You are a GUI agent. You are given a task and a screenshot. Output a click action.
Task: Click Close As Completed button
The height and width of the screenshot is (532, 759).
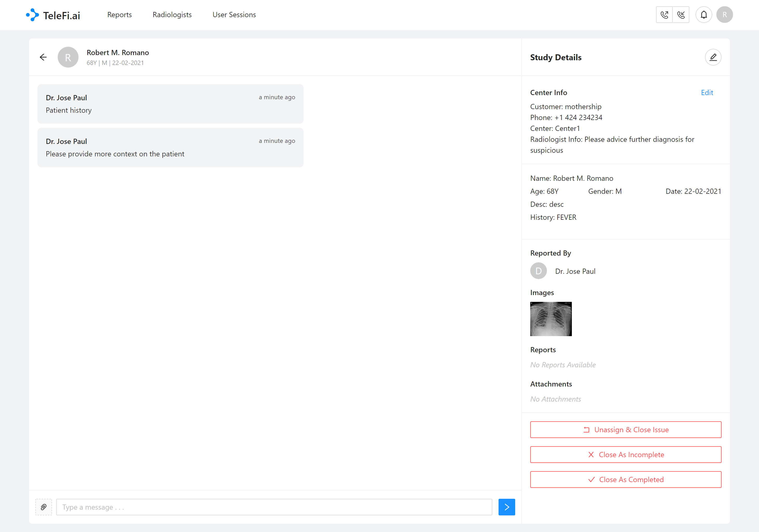coord(626,480)
